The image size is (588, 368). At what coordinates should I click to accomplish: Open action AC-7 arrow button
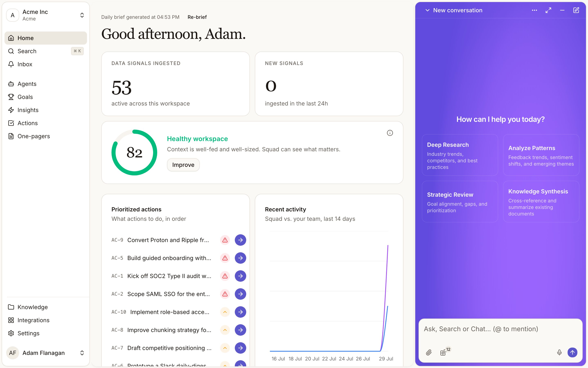coord(240,348)
